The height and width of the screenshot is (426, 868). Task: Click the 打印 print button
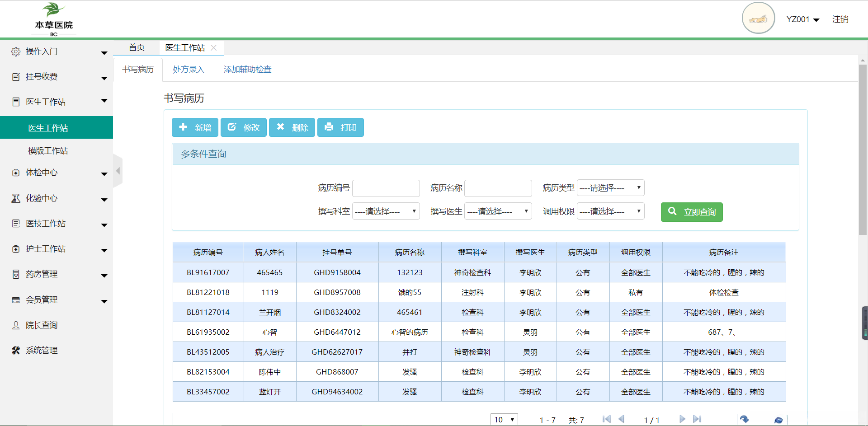coord(340,127)
